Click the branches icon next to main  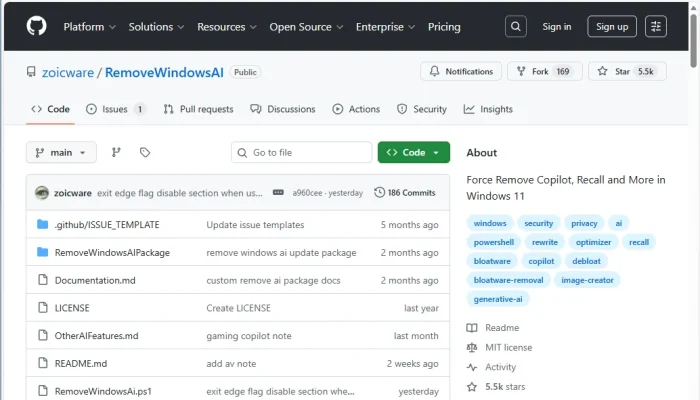(x=116, y=153)
